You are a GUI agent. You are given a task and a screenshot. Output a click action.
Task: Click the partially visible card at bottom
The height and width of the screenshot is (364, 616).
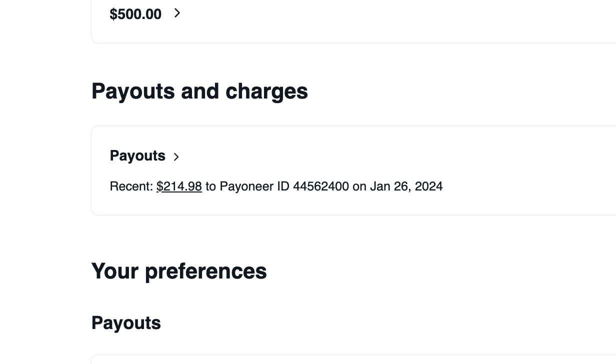(350, 359)
